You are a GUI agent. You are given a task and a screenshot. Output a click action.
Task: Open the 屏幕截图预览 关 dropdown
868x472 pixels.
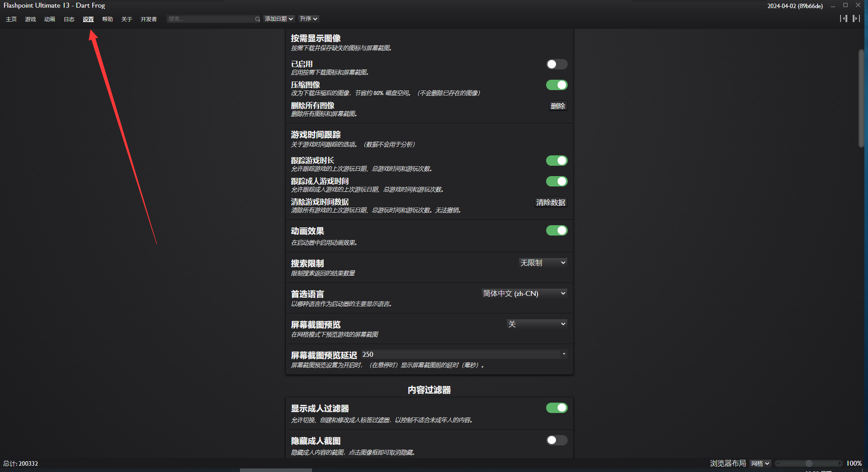537,324
